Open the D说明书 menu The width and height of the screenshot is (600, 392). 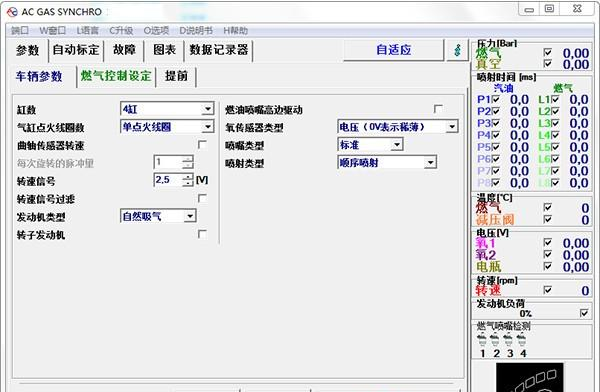(x=196, y=30)
